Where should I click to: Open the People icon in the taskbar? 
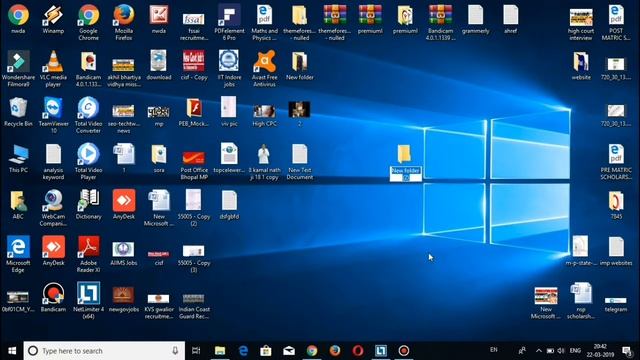[x=522, y=351]
